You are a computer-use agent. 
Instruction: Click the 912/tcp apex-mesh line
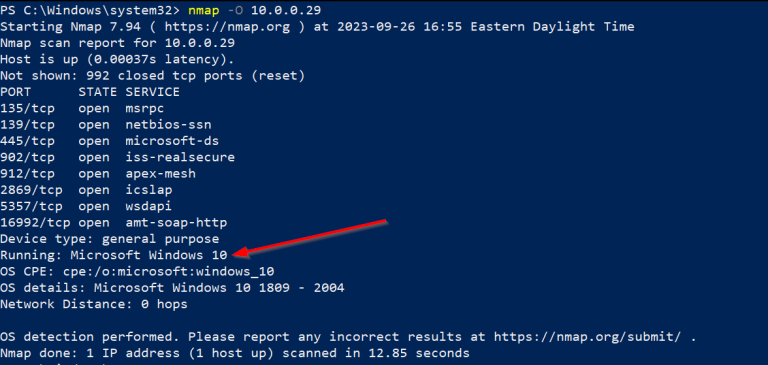coord(98,174)
